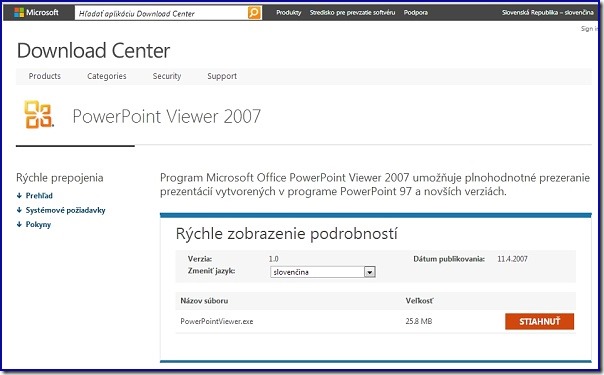Image resolution: width=604 pixels, height=375 pixels.
Task: Open Stredisko pre prevzatie softvéru link
Action: (x=352, y=13)
